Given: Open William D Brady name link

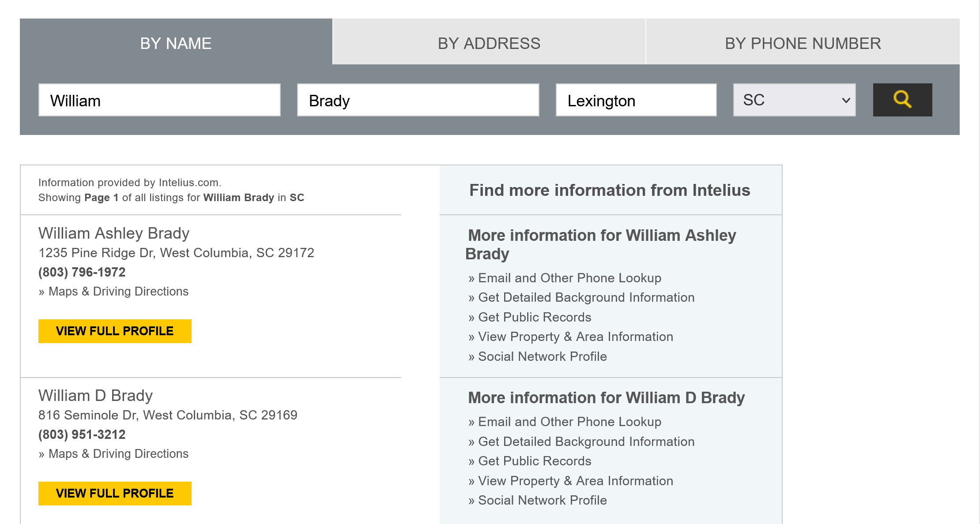Looking at the screenshot, I should click(95, 396).
